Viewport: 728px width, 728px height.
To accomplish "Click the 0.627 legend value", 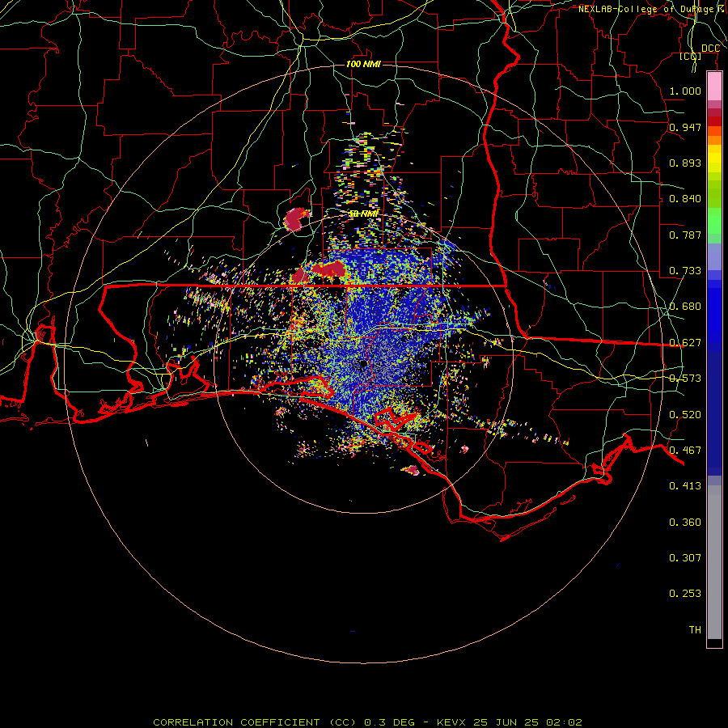I will tap(685, 343).
